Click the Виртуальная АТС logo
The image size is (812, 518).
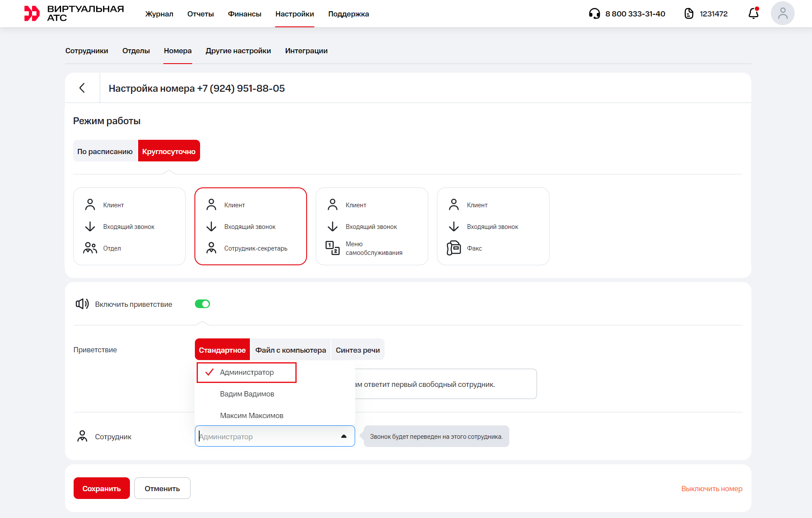[x=74, y=13]
